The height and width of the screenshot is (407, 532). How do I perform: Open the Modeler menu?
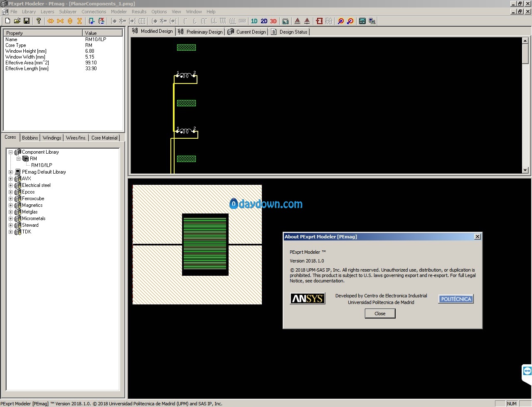click(x=119, y=12)
